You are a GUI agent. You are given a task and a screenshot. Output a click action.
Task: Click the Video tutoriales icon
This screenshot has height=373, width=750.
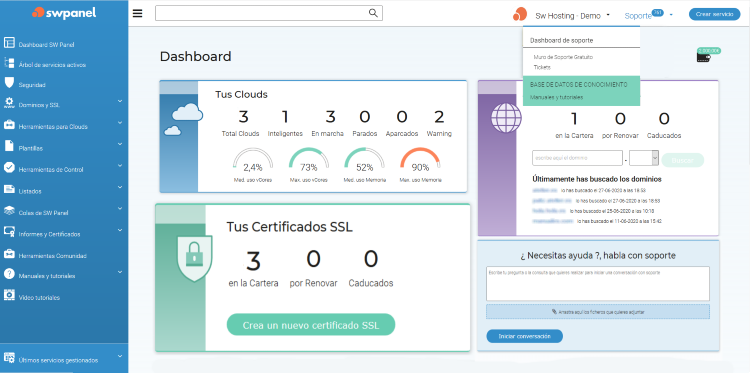9,295
